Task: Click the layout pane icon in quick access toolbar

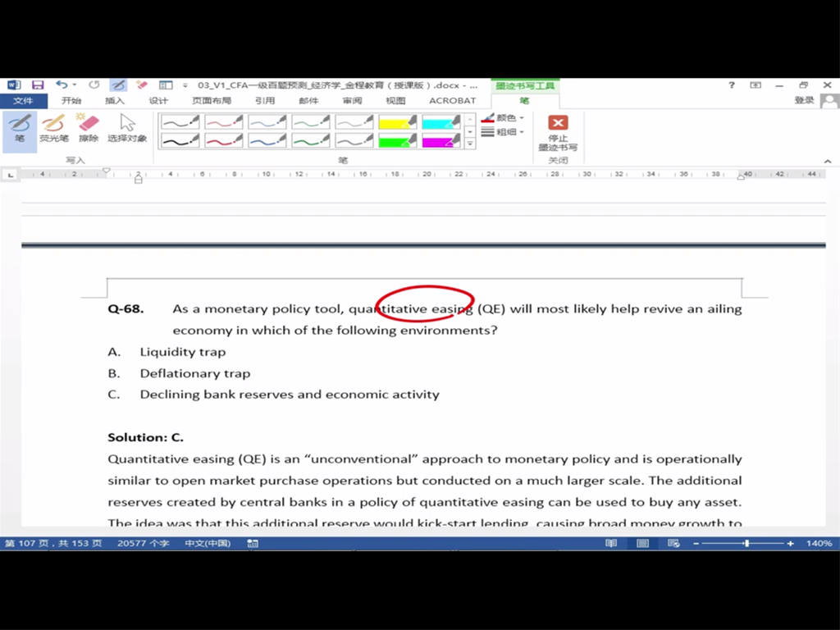Action: click(166, 84)
